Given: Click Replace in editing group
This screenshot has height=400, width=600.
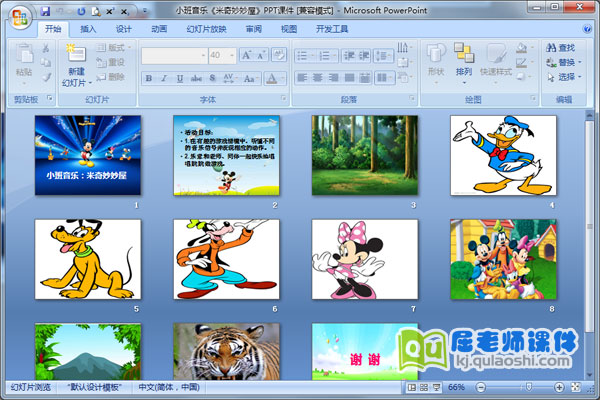Looking at the screenshot, I should tap(563, 62).
